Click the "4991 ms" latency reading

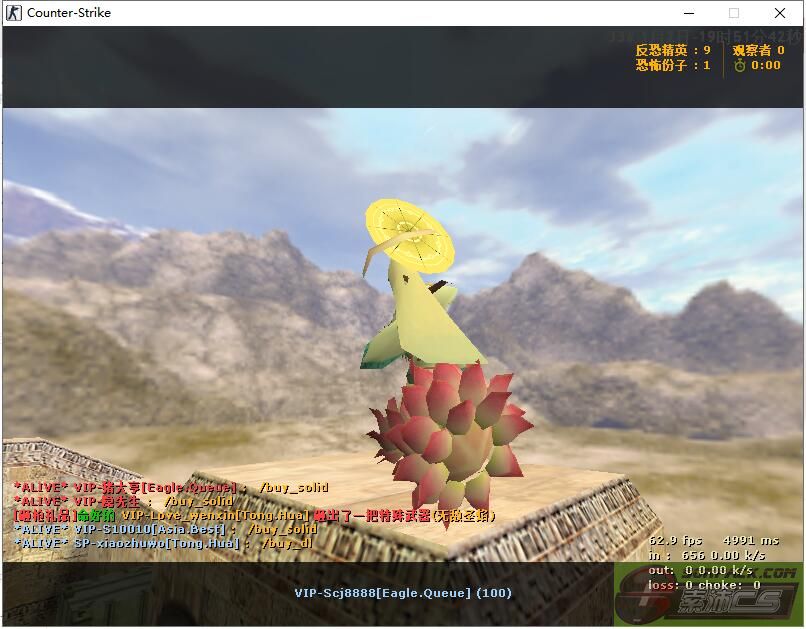(x=751, y=541)
